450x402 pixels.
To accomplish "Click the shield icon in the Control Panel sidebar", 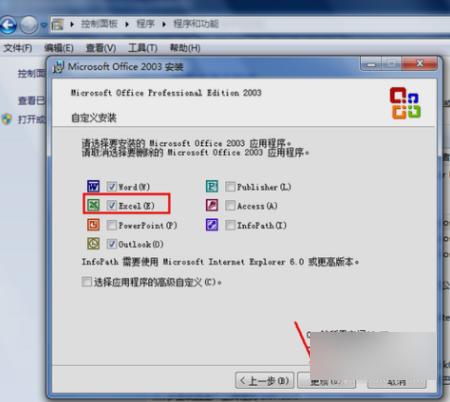I will click(7, 119).
